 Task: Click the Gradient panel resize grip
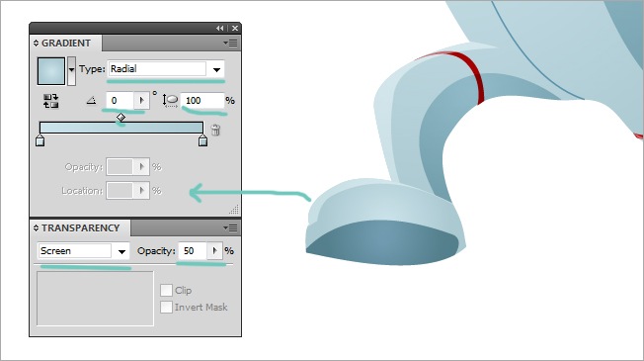click(x=234, y=210)
